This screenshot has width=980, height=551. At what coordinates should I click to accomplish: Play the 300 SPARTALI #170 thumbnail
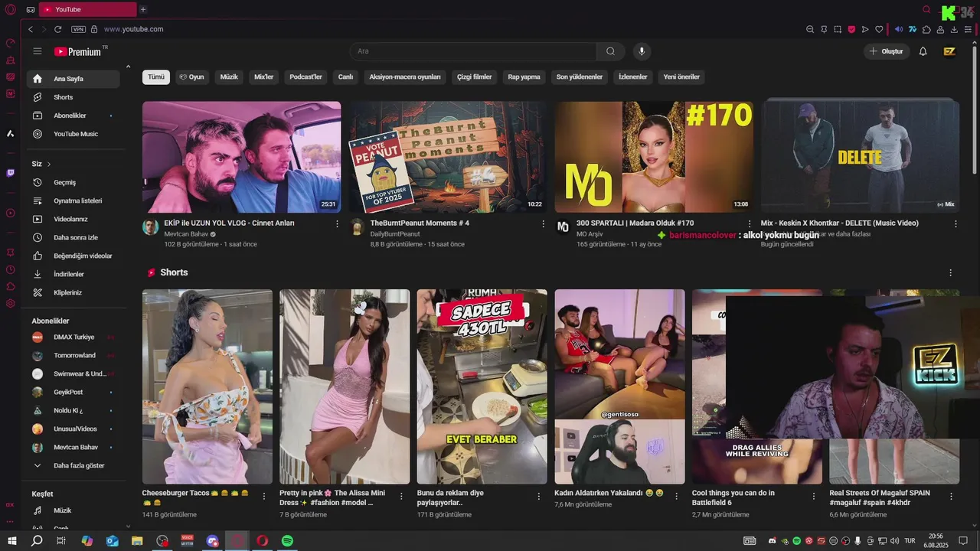pos(654,157)
